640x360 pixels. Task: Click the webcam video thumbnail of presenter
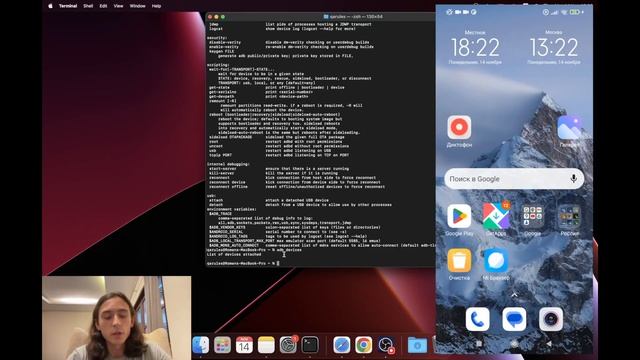pyautogui.click(x=116, y=318)
